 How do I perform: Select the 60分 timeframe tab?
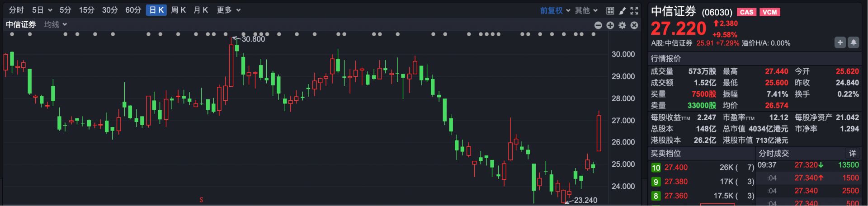[133, 10]
